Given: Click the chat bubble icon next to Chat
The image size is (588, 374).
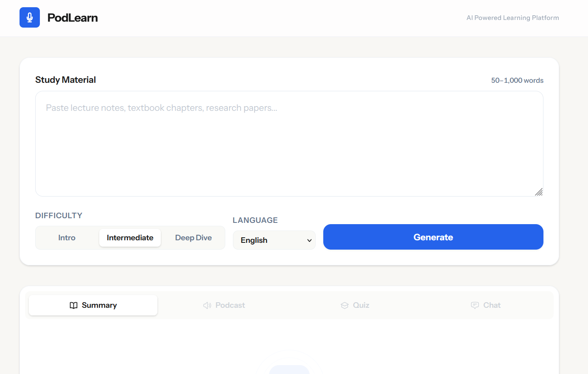Looking at the screenshot, I should [474, 305].
